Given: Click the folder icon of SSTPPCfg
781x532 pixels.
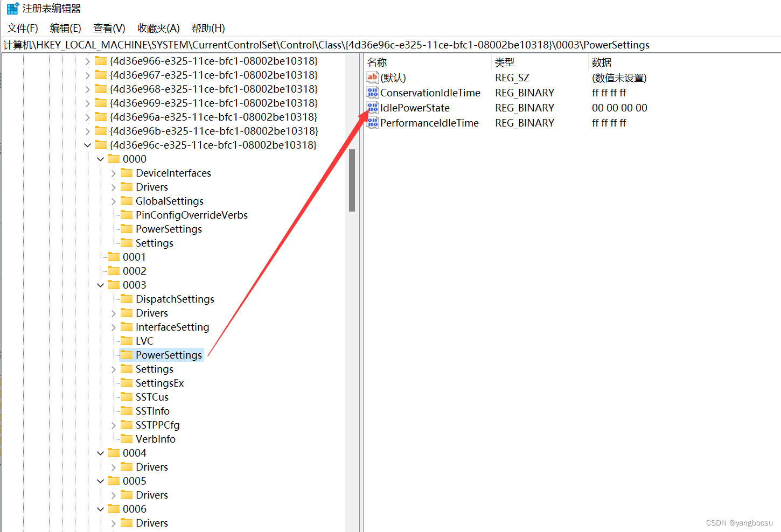Looking at the screenshot, I should tap(127, 425).
